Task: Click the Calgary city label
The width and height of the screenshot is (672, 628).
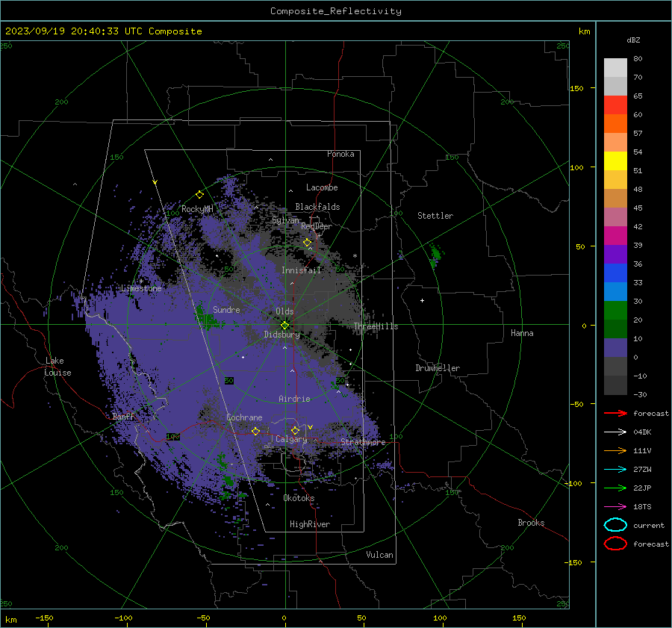Action: 291,439
